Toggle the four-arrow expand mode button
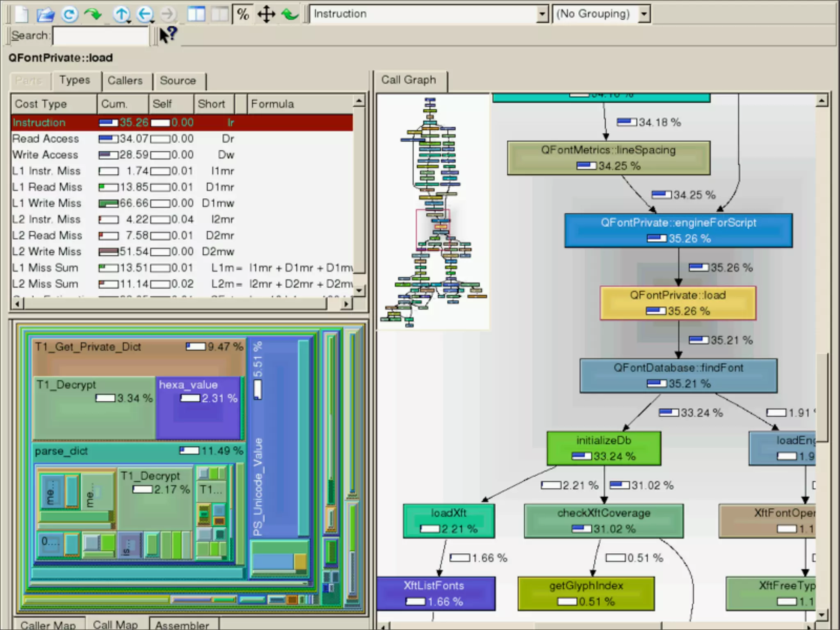Screen dimensions: 840x630 [x=266, y=14]
